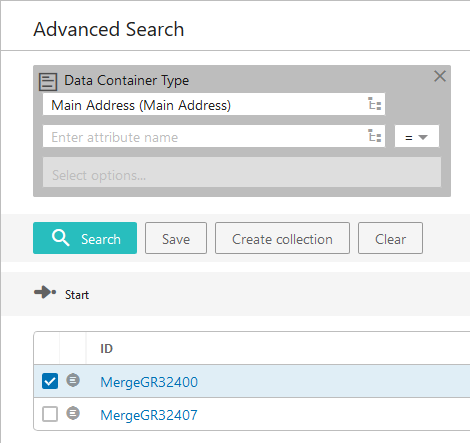470x443 pixels.
Task: Open the MergeGR32407 link
Action: pos(149,415)
